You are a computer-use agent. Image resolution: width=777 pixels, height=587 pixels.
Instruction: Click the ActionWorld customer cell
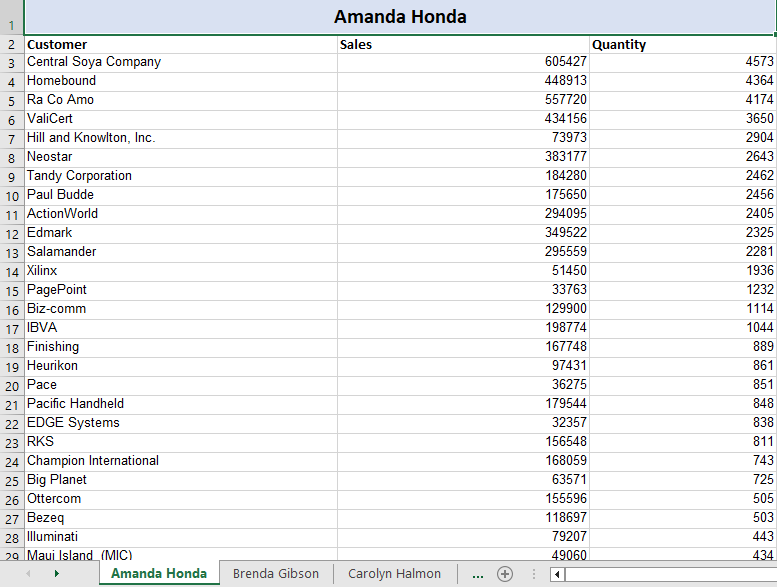pos(181,214)
